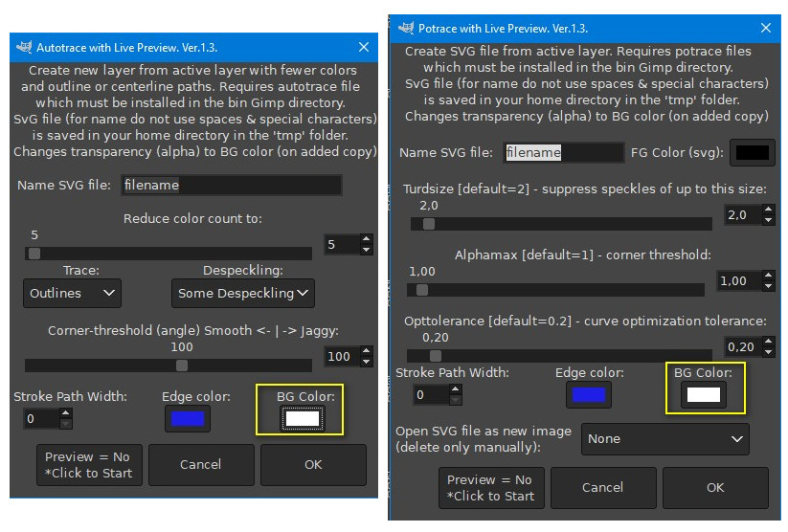Screen dimensions: 788x532
Task: Open FG Color (svg) swatch in Potrace
Action: 752,152
